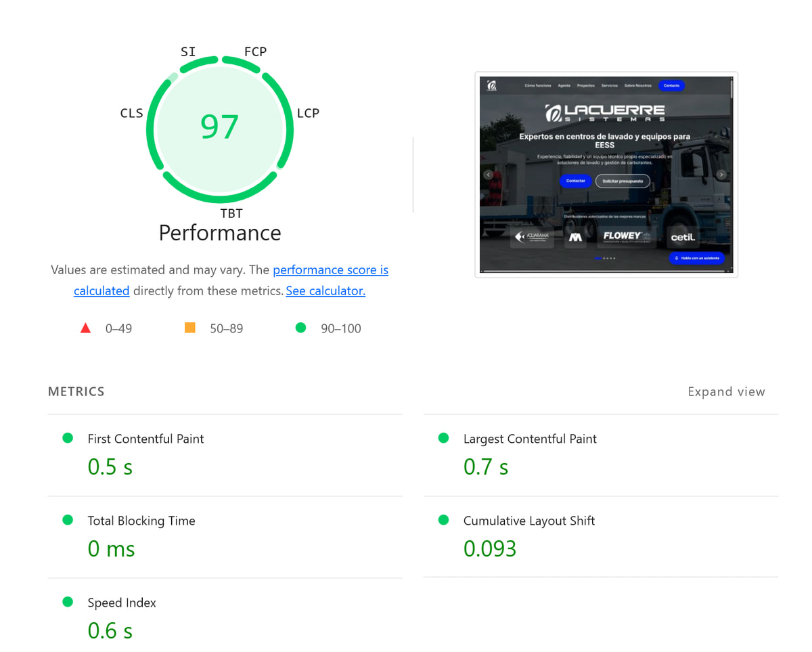Open the See calculator link
This screenshot has height=652, width=812.
(325, 290)
